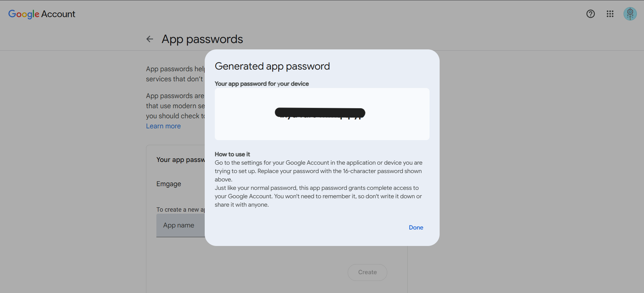644x293 pixels.
Task: Open the Google apps grid menu
Action: click(x=610, y=14)
